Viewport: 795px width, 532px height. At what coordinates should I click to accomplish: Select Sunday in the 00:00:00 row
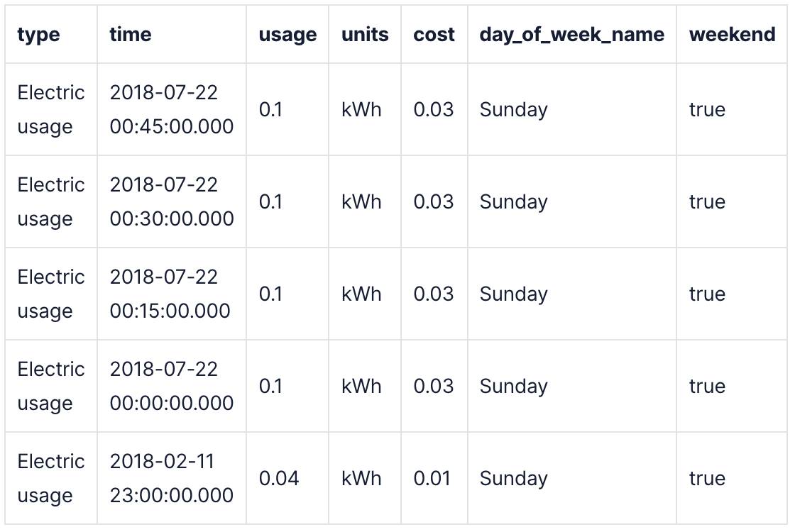point(513,386)
